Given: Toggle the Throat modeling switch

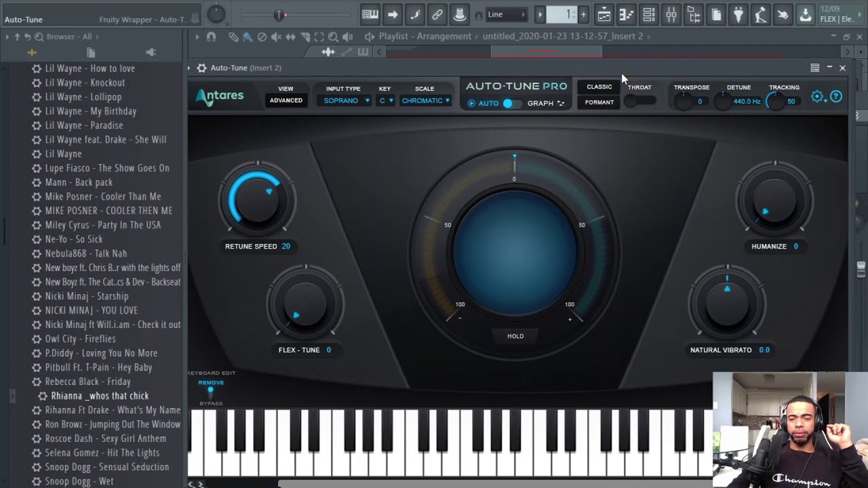Looking at the screenshot, I should point(639,101).
